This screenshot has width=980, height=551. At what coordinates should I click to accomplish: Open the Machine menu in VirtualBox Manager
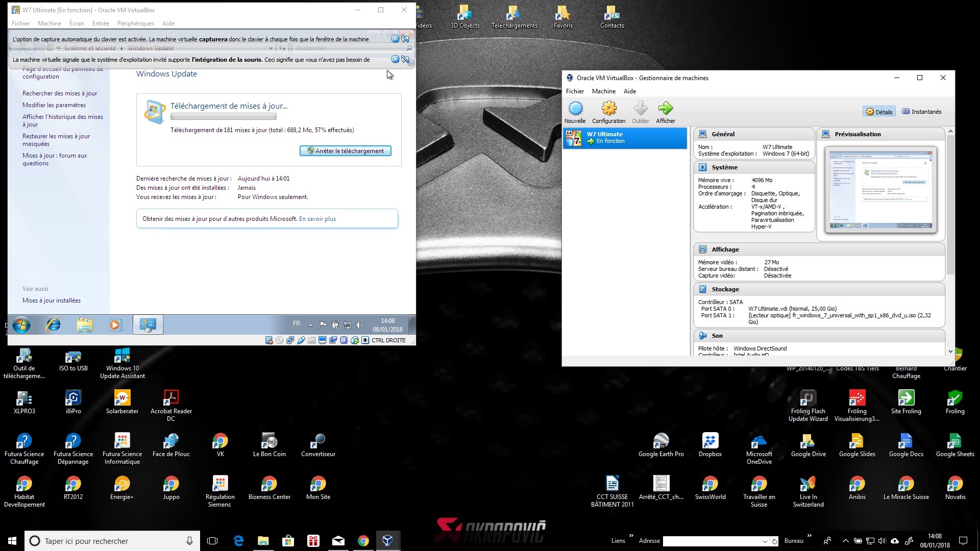(x=603, y=91)
